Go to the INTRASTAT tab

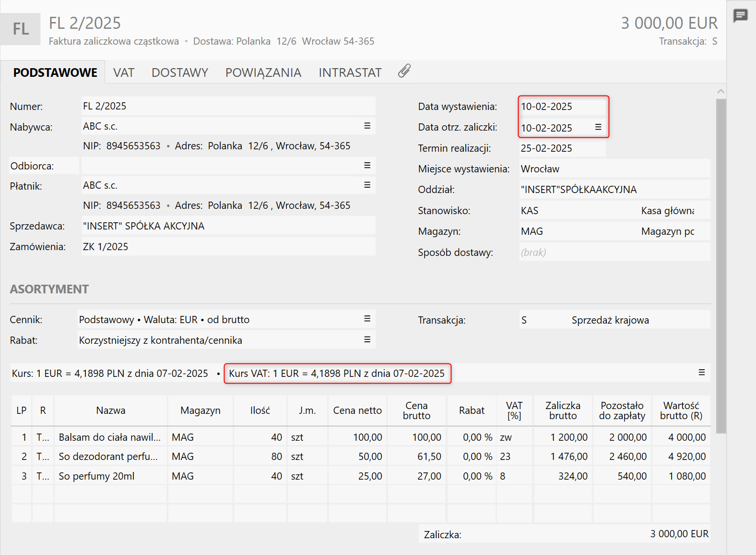[x=350, y=72]
